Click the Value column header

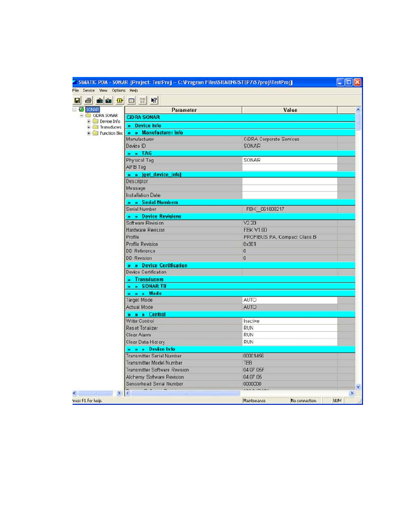click(290, 110)
